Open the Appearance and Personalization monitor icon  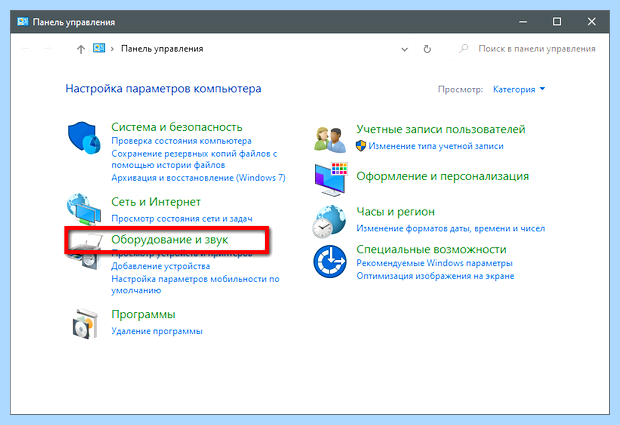click(x=331, y=179)
